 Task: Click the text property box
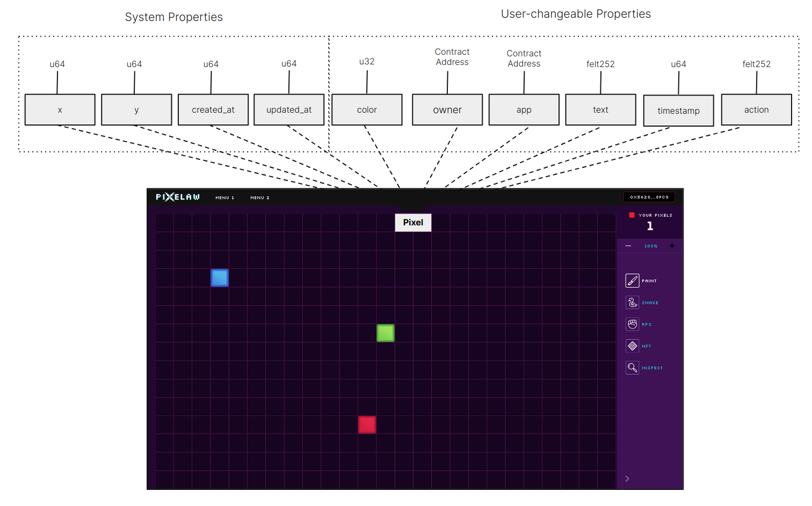click(601, 110)
